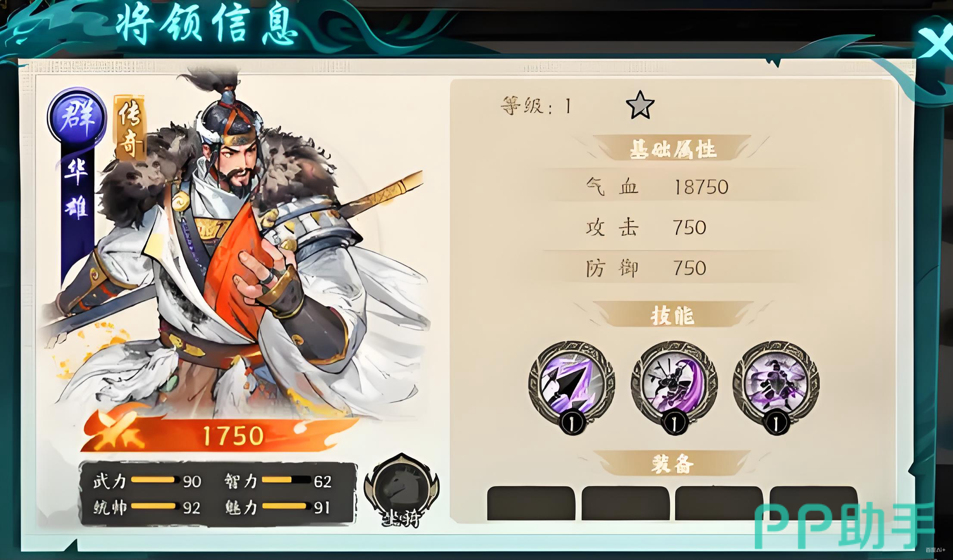Pick the fourth empty equipment slot
This screenshot has height=560, width=953.
(x=813, y=503)
